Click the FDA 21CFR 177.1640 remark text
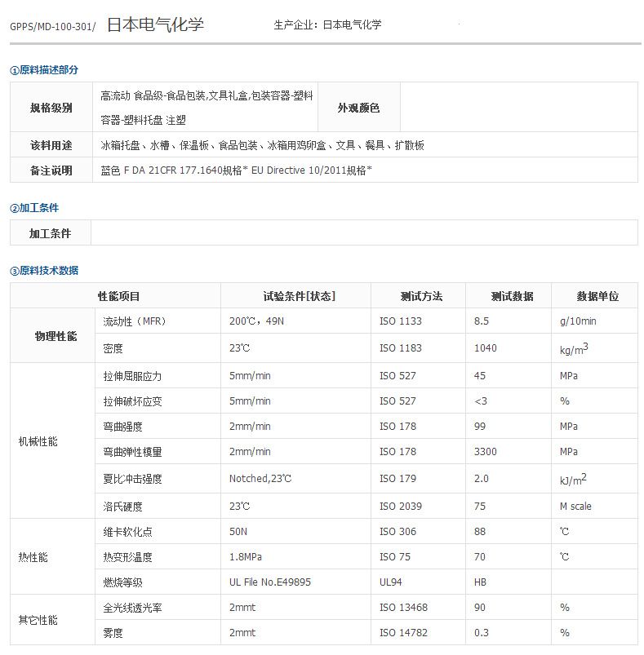 [236, 170]
